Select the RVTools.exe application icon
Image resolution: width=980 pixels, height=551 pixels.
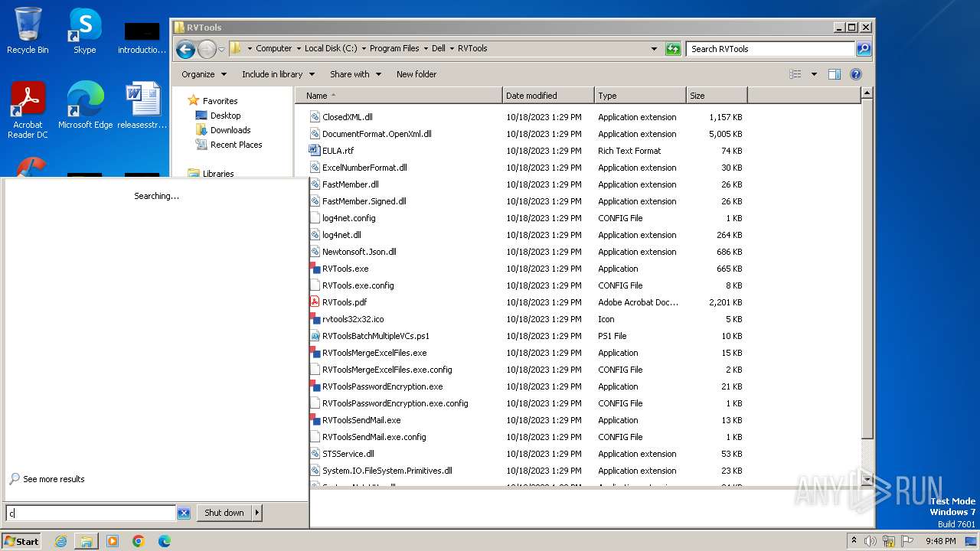pos(315,269)
